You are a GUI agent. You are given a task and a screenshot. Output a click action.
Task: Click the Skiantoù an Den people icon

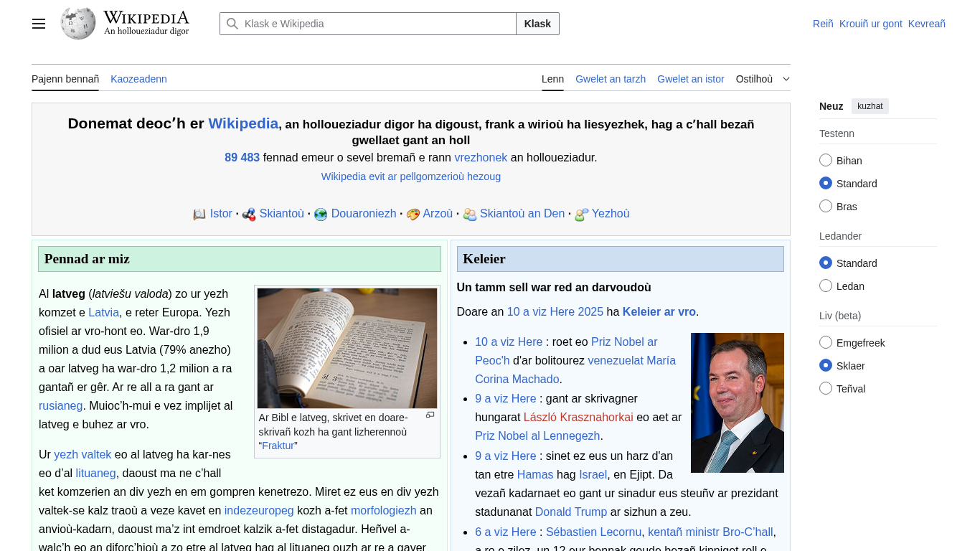click(x=470, y=214)
